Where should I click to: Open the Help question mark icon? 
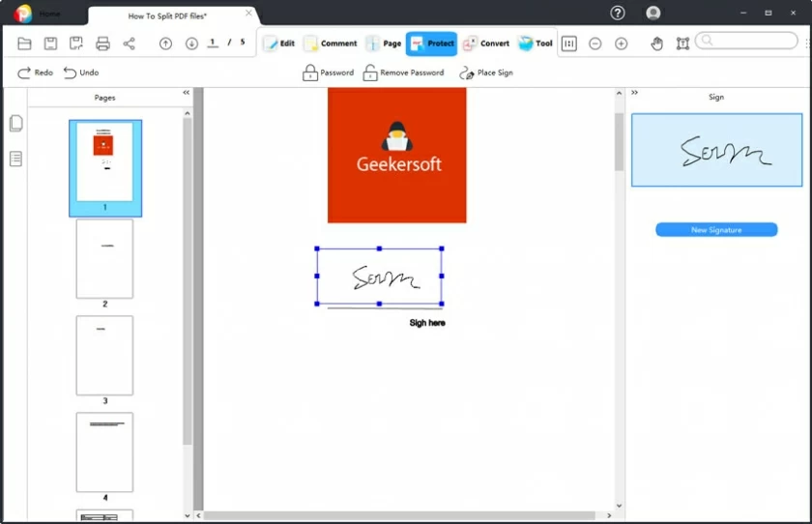coord(618,13)
